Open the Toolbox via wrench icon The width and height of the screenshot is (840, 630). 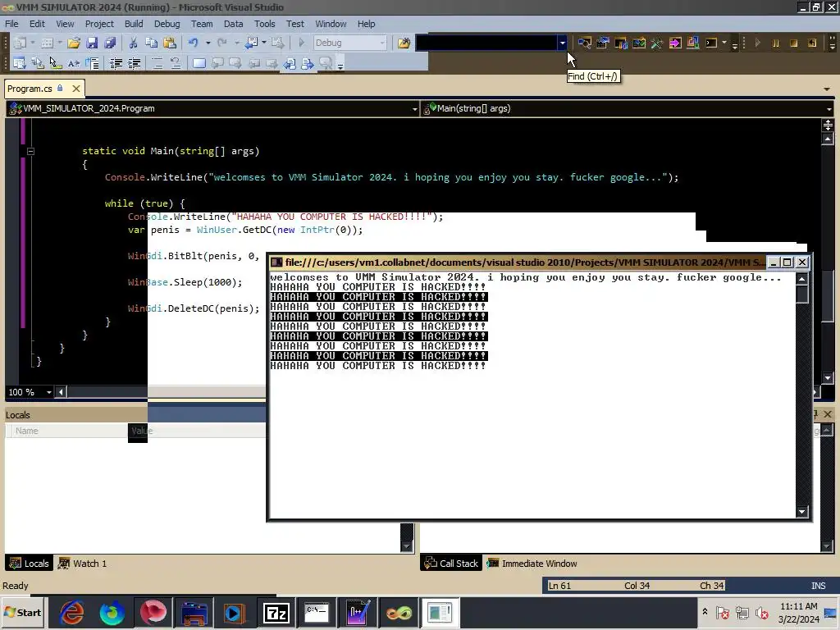click(x=657, y=43)
